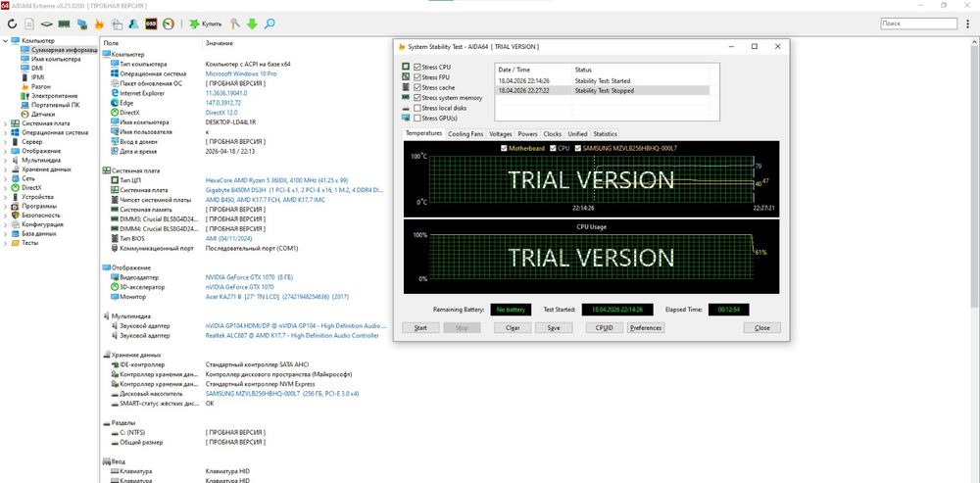Switch to the Statistics tab

[605, 133]
